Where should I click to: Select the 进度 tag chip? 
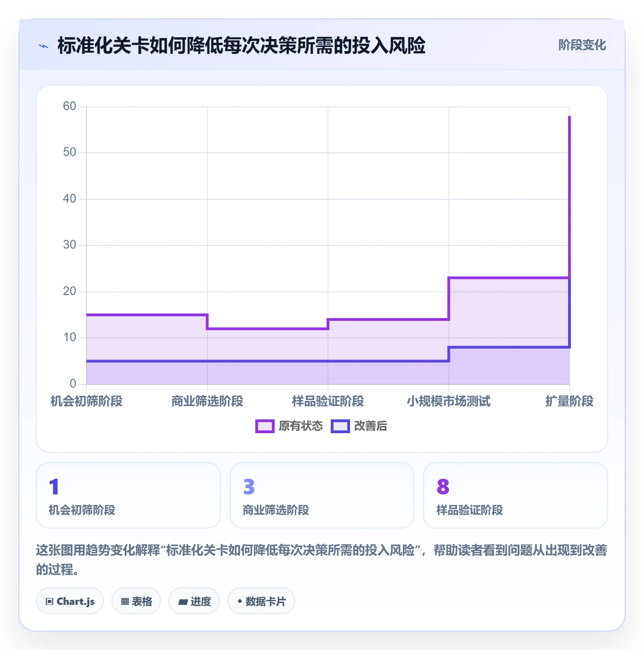coord(194,601)
